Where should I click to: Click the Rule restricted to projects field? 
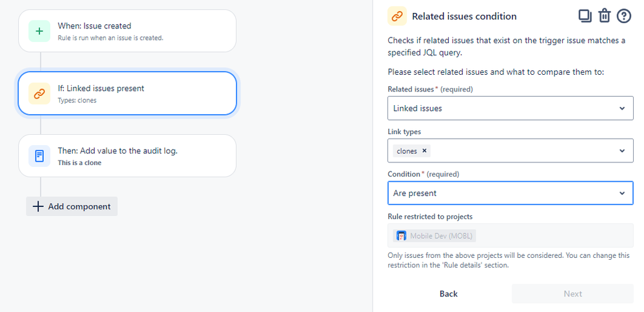point(510,236)
